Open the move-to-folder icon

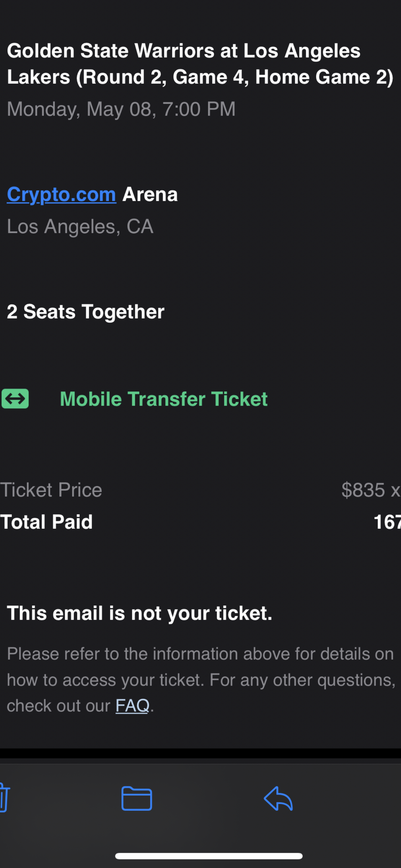137,798
